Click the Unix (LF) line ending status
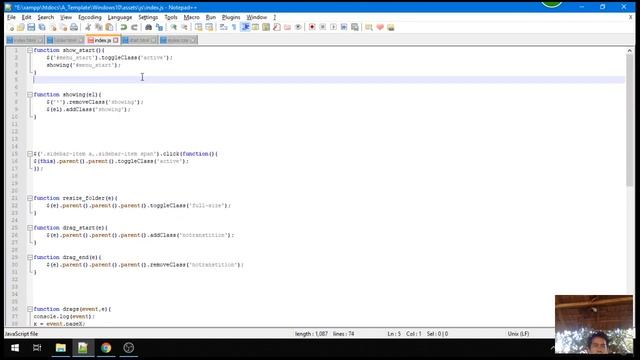The image size is (640, 360). point(518,334)
